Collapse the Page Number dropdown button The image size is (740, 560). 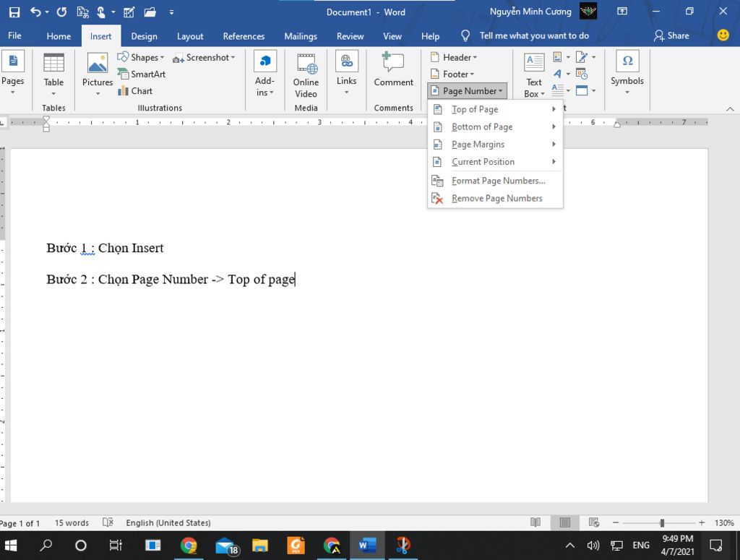[468, 90]
